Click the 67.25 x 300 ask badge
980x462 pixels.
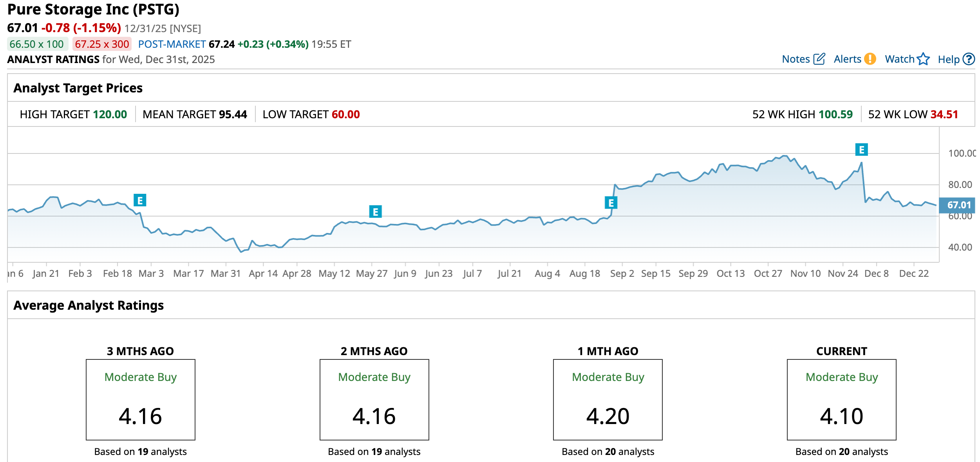pyautogui.click(x=102, y=44)
